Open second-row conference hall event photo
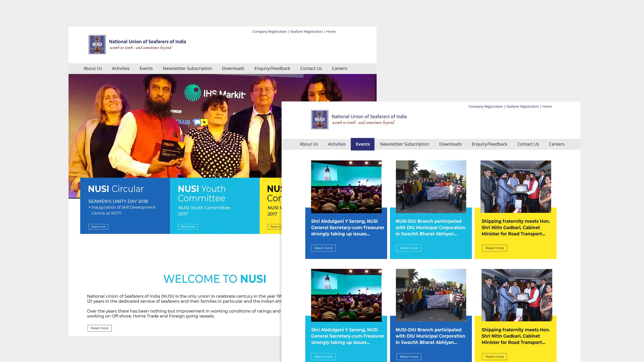The height and width of the screenshot is (362, 644). (x=346, y=296)
